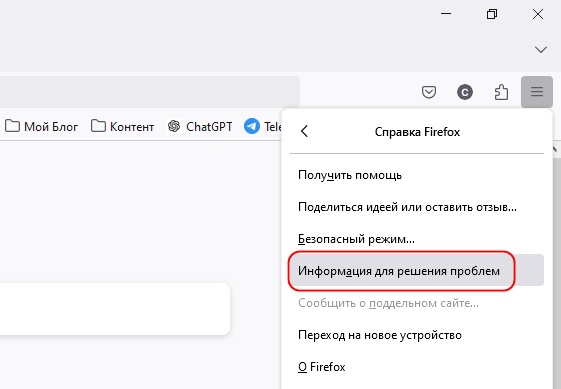The width and height of the screenshot is (561, 389).
Task: Open the account avatar icon
Action: [465, 92]
